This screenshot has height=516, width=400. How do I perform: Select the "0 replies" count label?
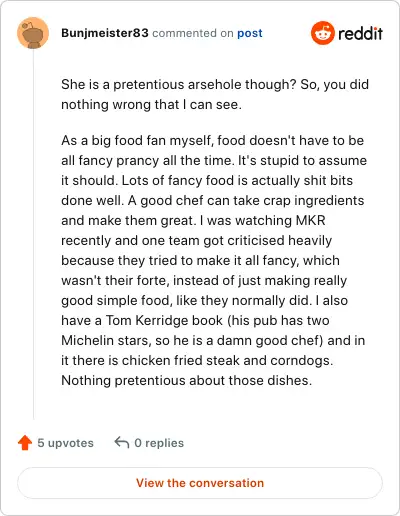(159, 443)
